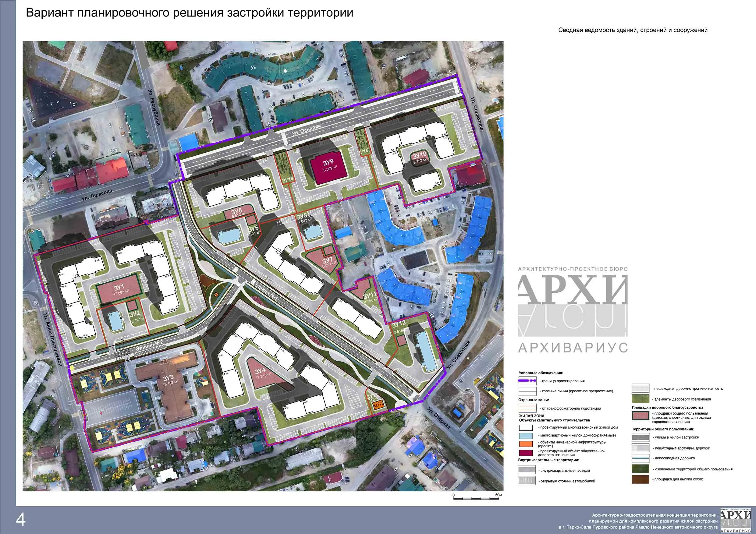The image size is (756, 534).
Task: Click the 'элементы дворового озеленения' green swatch
Action: tap(641, 399)
